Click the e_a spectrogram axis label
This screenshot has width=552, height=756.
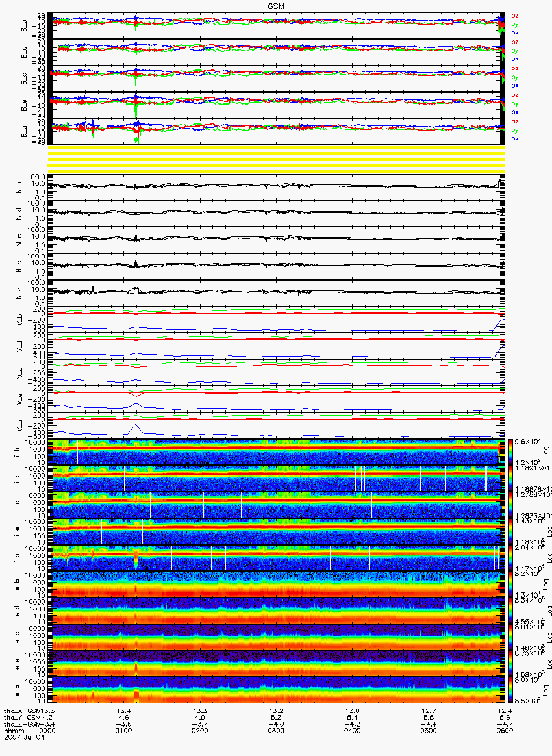pos(17,692)
